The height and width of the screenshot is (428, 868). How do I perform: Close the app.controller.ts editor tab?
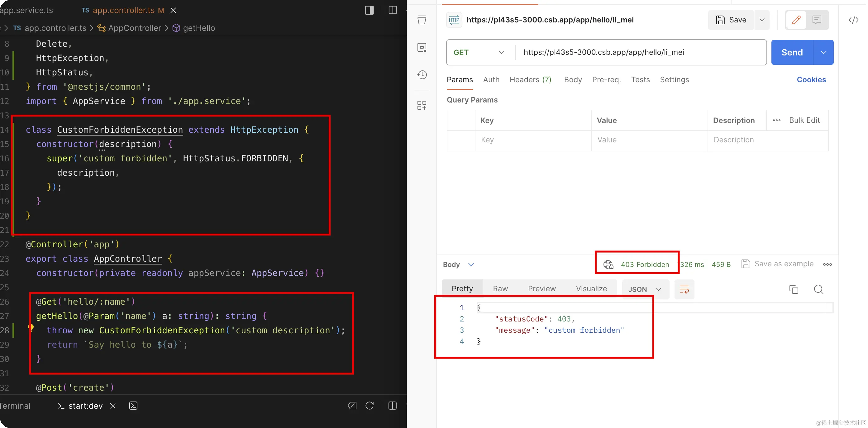(x=173, y=10)
